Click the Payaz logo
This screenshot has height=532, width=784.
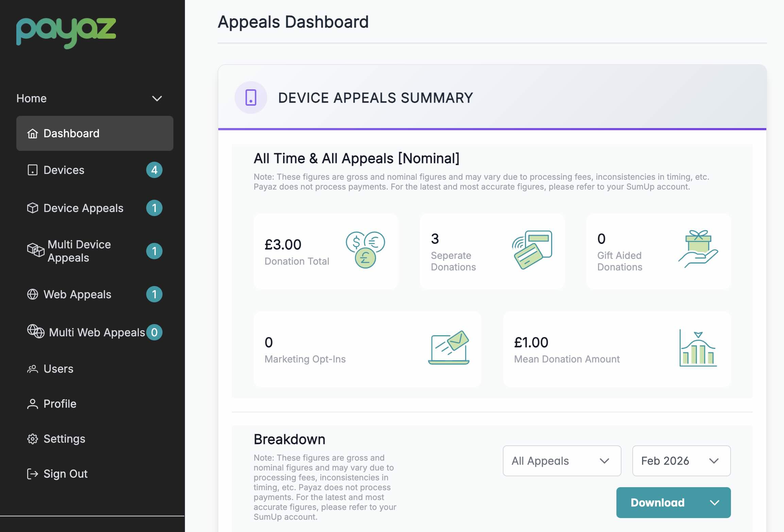(x=66, y=32)
